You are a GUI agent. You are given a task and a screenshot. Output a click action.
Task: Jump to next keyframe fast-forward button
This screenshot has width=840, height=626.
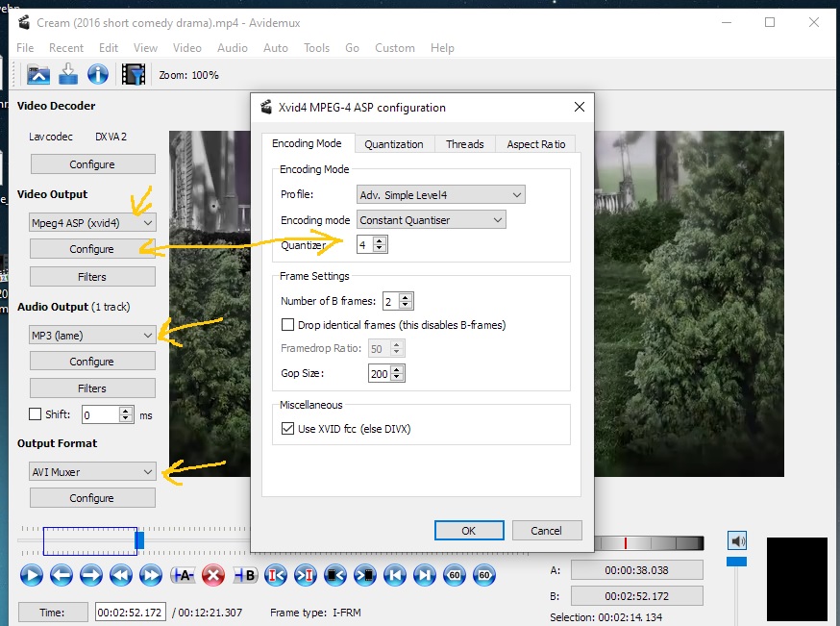(x=151, y=576)
